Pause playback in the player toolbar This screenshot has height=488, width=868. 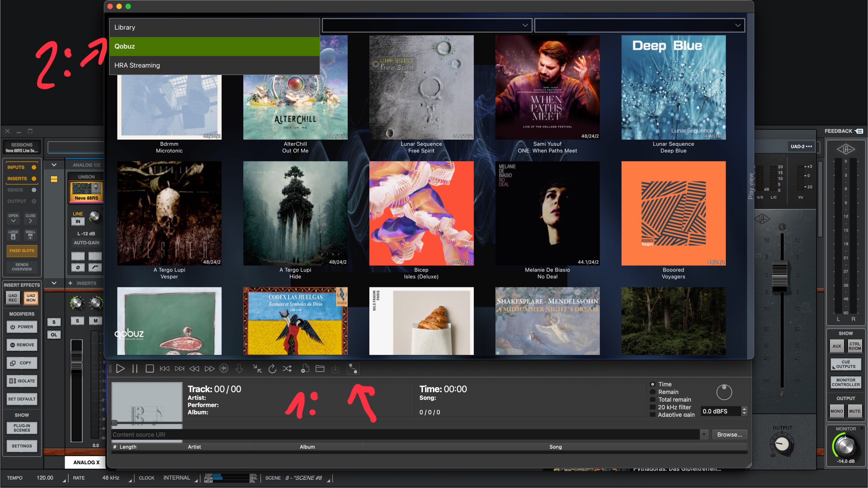pos(135,369)
